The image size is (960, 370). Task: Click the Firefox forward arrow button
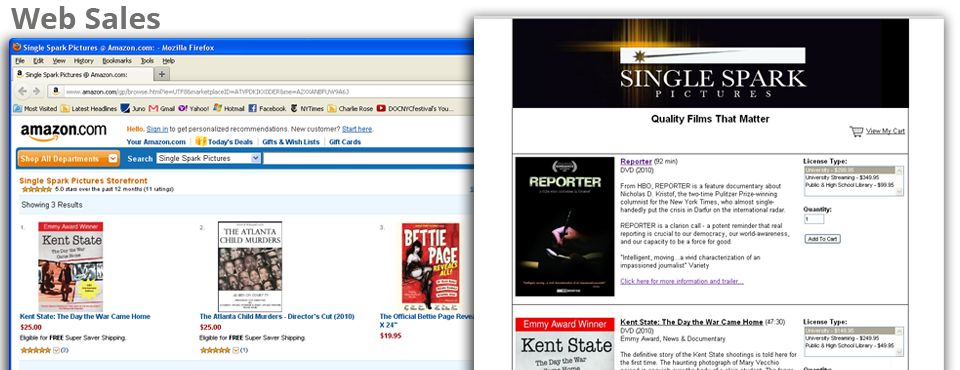click(36, 91)
